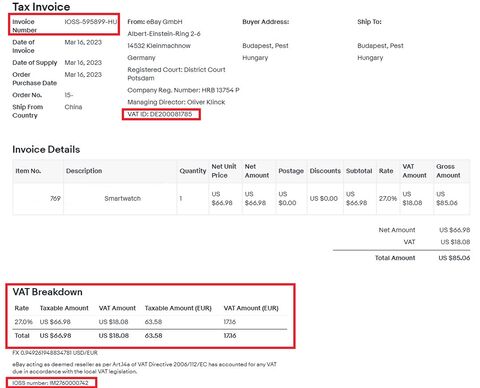The width and height of the screenshot is (480, 388).
Task: Click the "Date of Invoice" label
Action: pos(23,46)
